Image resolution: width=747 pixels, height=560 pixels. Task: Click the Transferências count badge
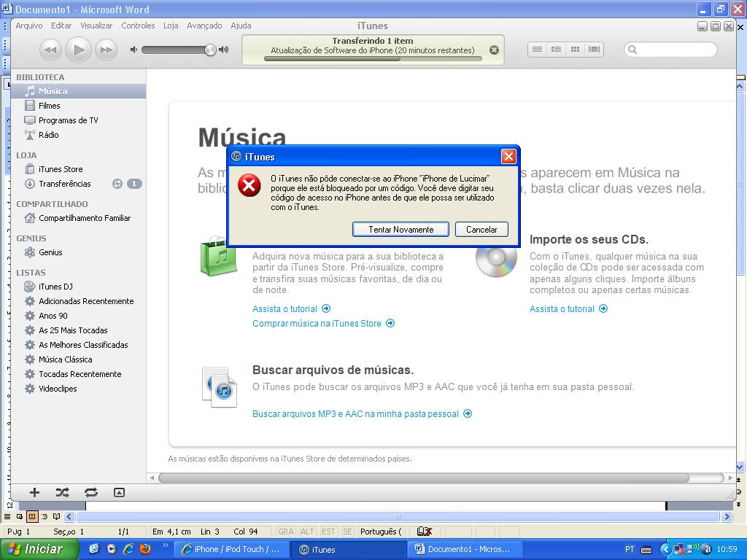click(134, 184)
